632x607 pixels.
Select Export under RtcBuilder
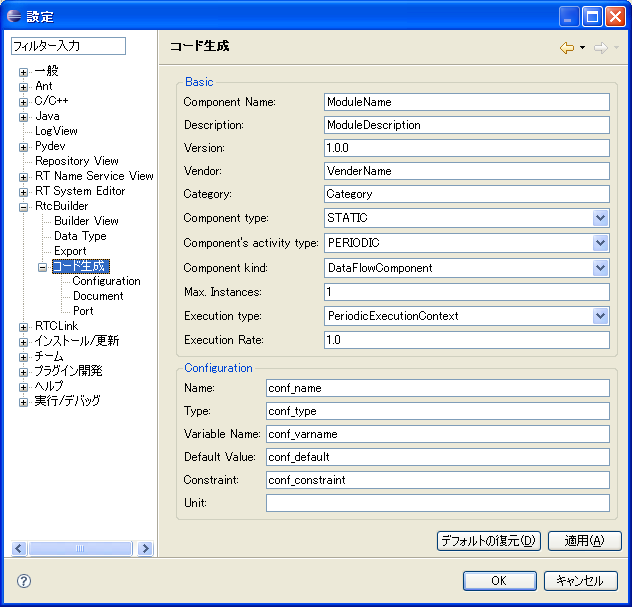(x=70, y=251)
